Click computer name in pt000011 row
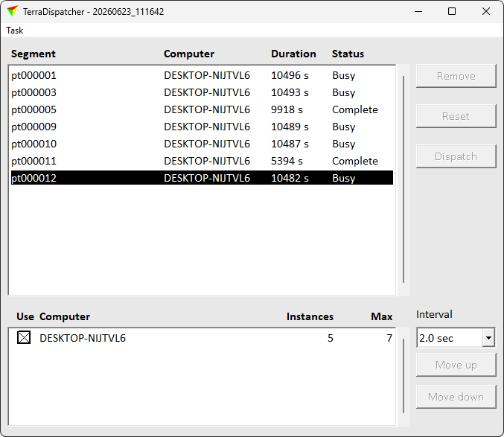Image resolution: width=504 pixels, height=437 pixels. 207,161
